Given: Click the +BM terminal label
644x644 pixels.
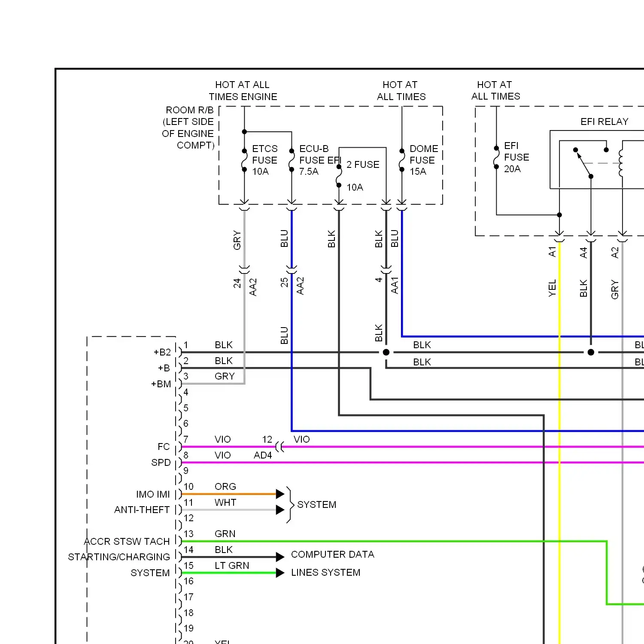Looking at the screenshot, I should (x=161, y=384).
